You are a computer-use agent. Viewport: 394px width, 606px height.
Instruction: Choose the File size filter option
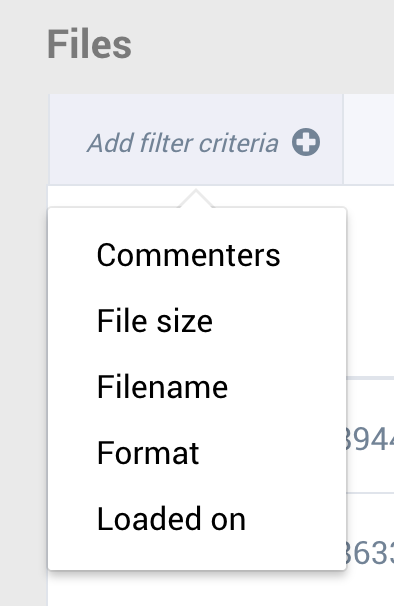pyautogui.click(x=155, y=321)
